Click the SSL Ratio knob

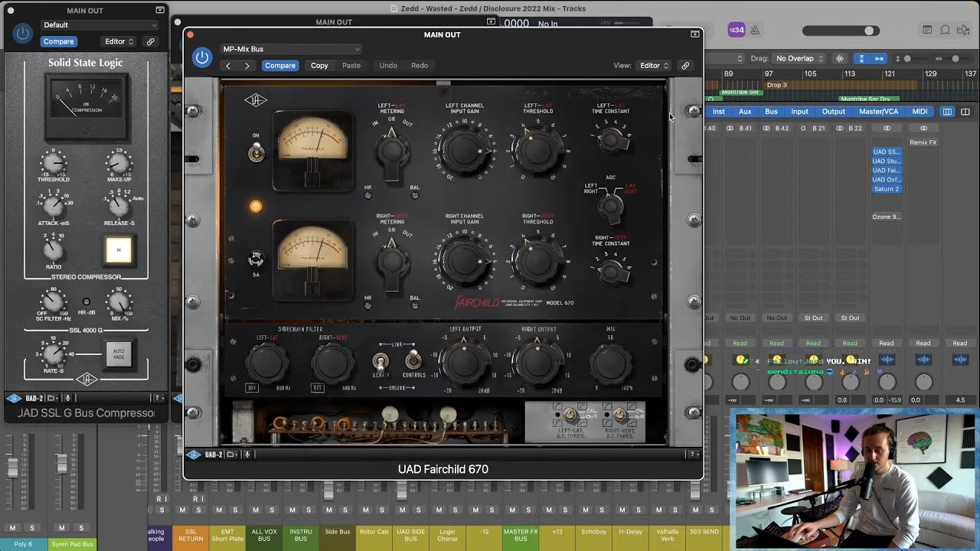tap(53, 249)
